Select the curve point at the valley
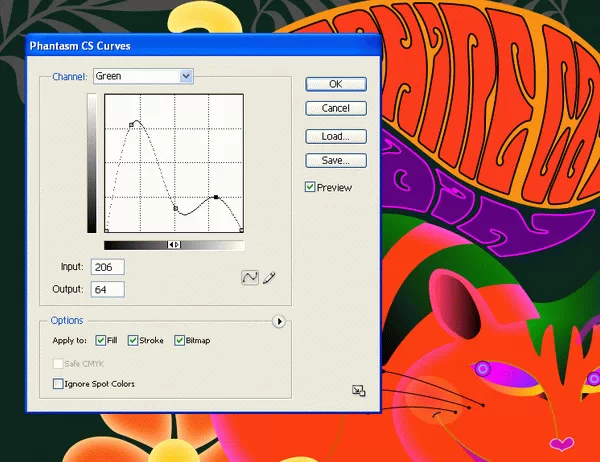Viewport: 600px width, 462px height. click(x=175, y=208)
